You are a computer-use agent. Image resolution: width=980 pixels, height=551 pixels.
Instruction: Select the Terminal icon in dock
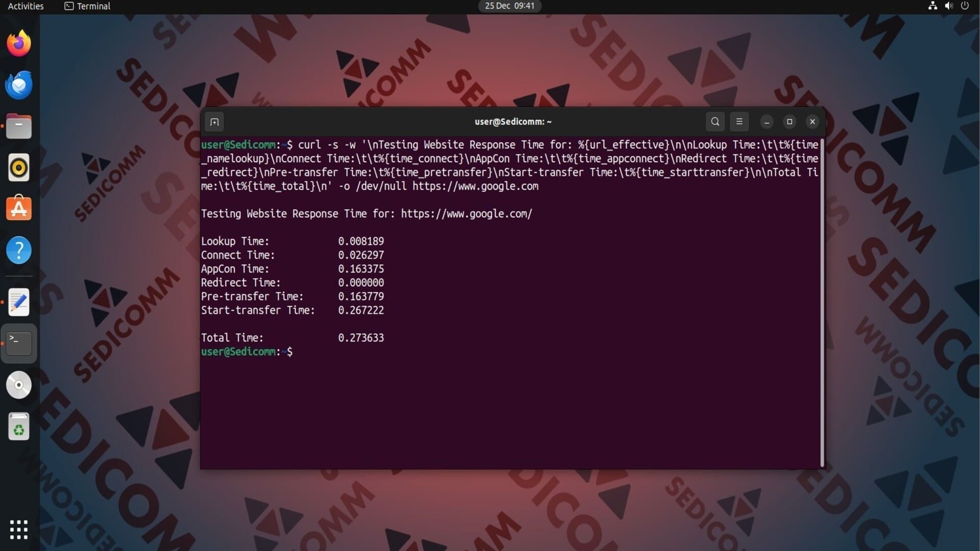pos(19,343)
